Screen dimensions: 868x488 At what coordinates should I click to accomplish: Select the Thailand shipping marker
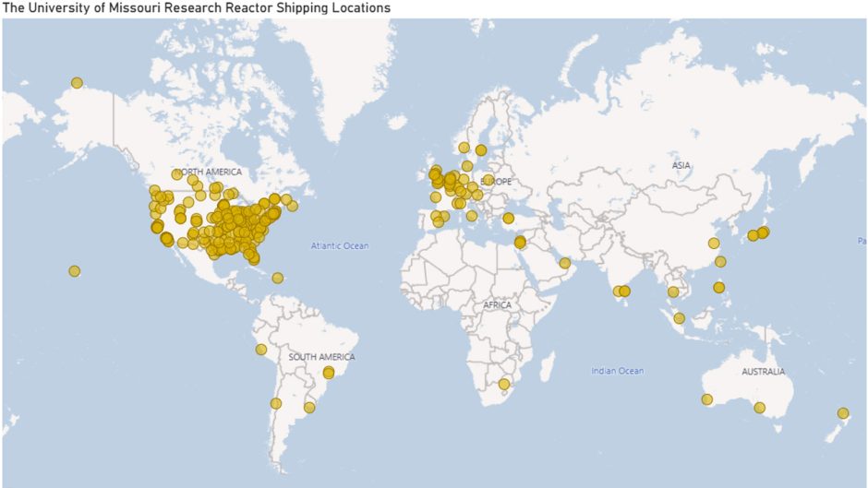click(673, 292)
